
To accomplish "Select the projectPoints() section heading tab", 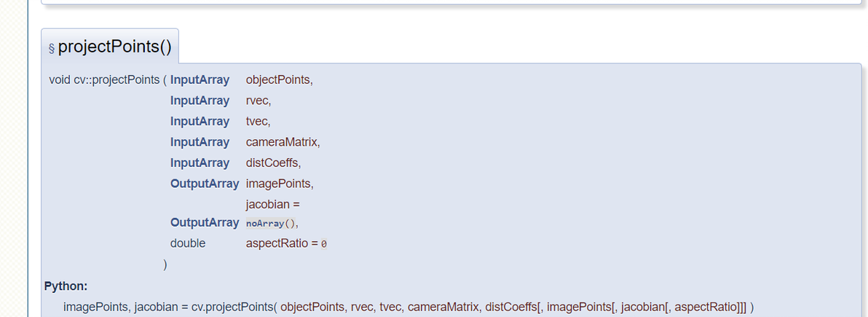I will pos(110,47).
